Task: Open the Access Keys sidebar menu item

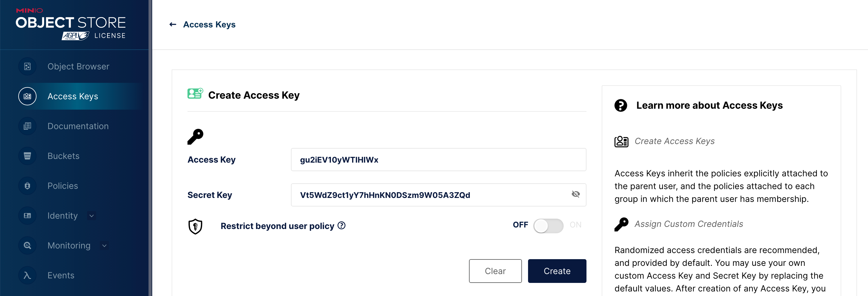Action: [x=73, y=97]
